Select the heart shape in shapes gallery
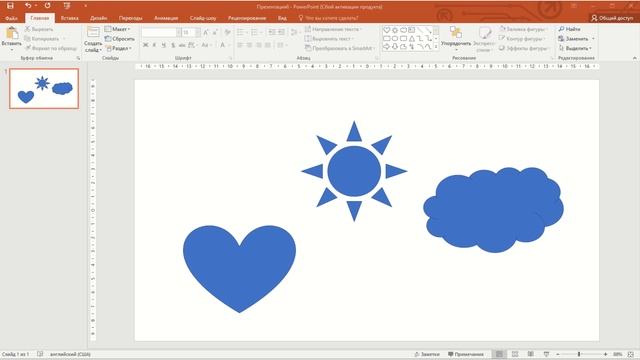The width and height of the screenshot is (640, 360). tap(387, 30)
